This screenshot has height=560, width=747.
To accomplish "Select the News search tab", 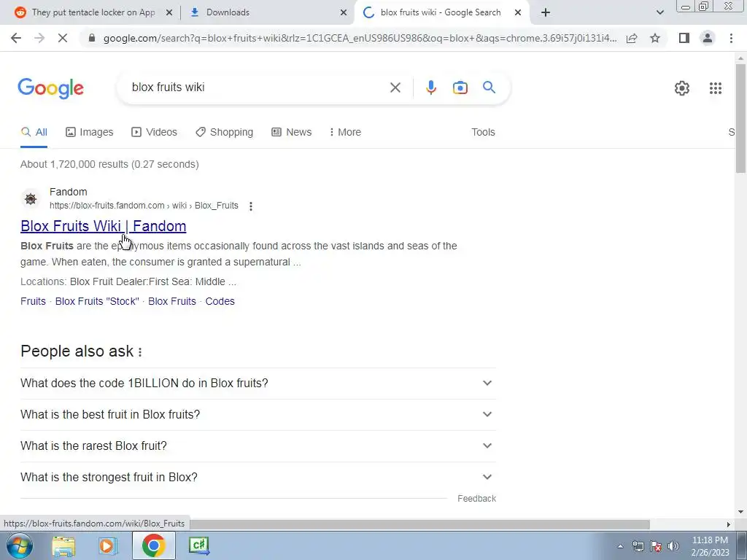I will point(292,132).
